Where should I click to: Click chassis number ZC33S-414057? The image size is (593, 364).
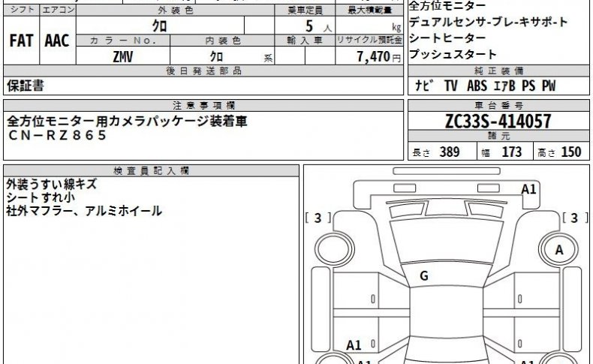(498, 122)
